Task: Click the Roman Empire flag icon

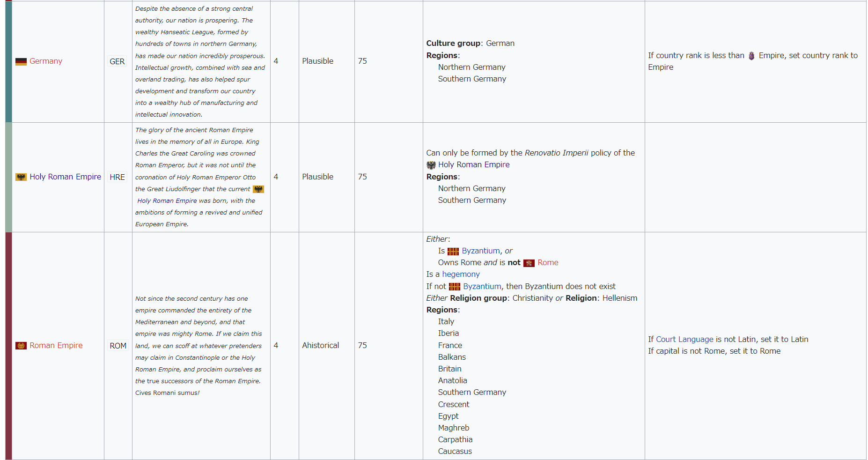Action: click(21, 346)
